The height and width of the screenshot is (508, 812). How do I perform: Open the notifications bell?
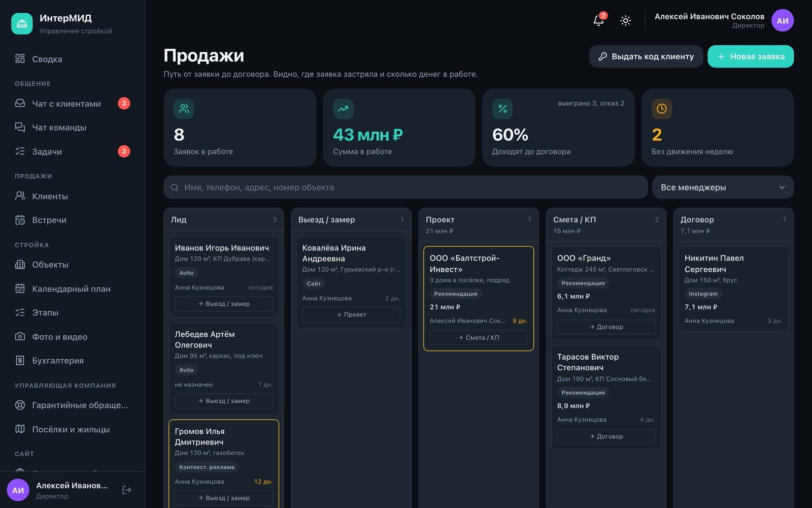pos(599,20)
